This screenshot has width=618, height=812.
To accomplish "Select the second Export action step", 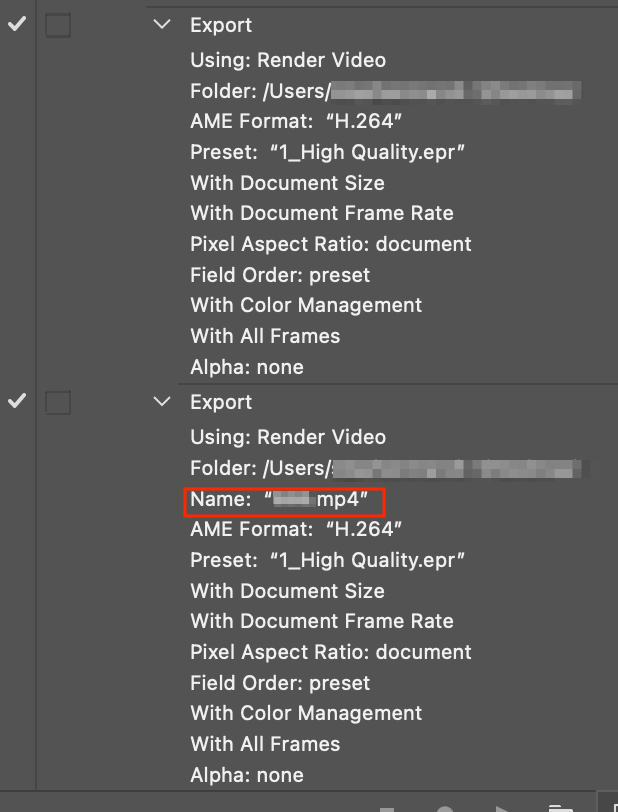I will tap(221, 402).
